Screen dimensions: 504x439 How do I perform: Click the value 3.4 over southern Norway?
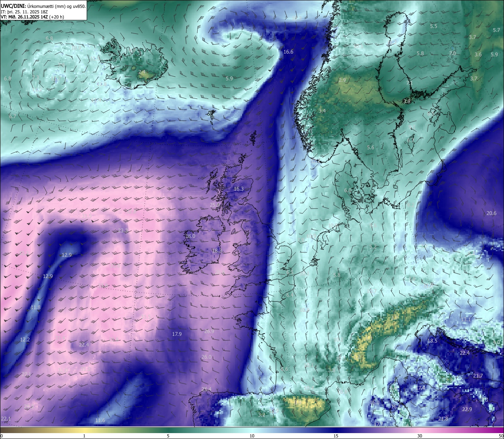tap(322, 111)
